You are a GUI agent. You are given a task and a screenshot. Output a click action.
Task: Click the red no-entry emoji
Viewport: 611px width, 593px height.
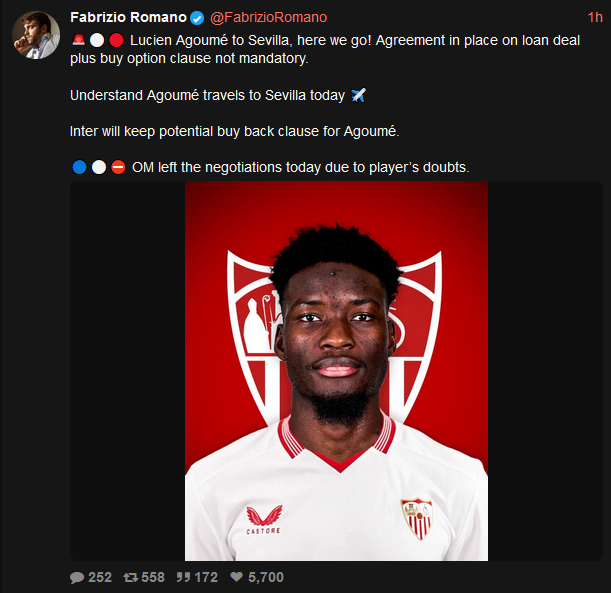click(118, 168)
